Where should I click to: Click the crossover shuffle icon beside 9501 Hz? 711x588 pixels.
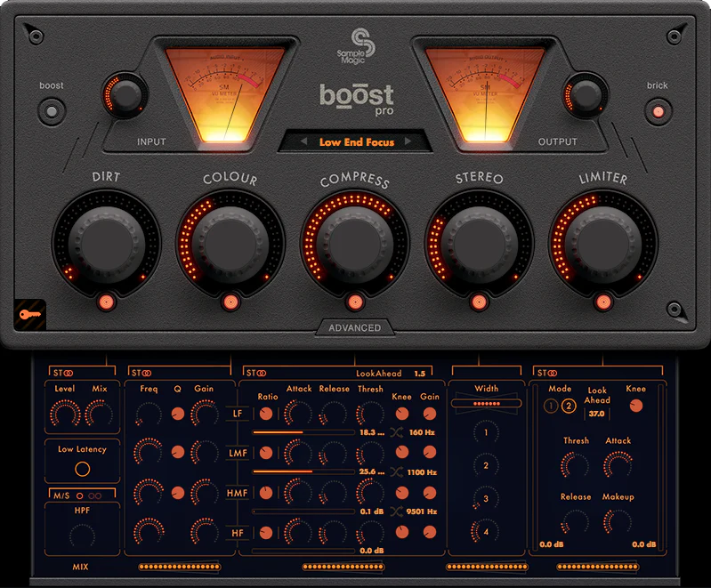coord(396,511)
